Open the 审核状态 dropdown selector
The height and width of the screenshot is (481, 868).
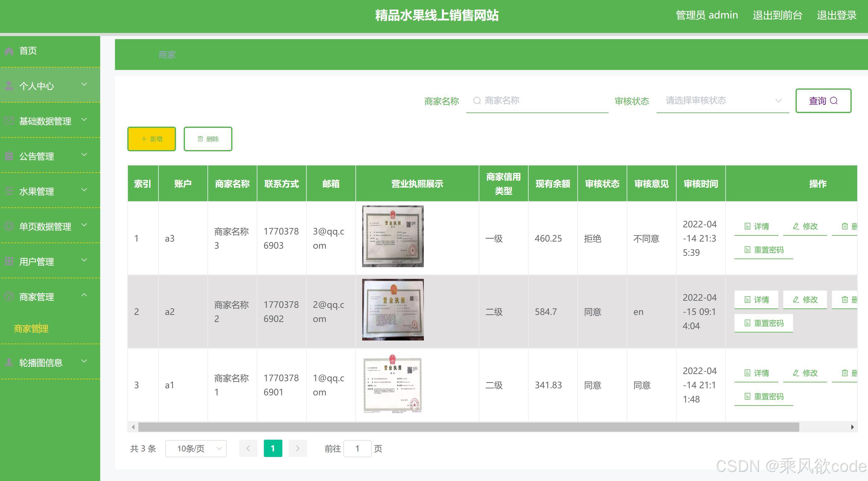[723, 101]
